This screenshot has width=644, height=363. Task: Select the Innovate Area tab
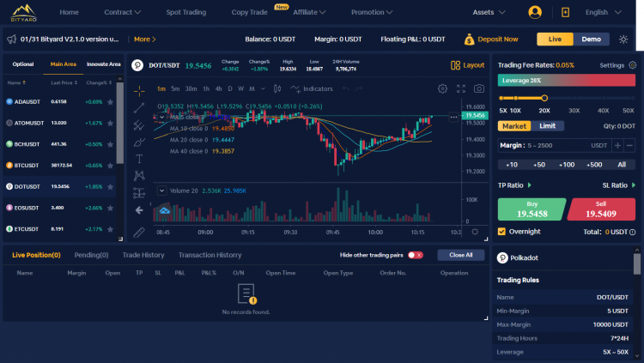(103, 64)
